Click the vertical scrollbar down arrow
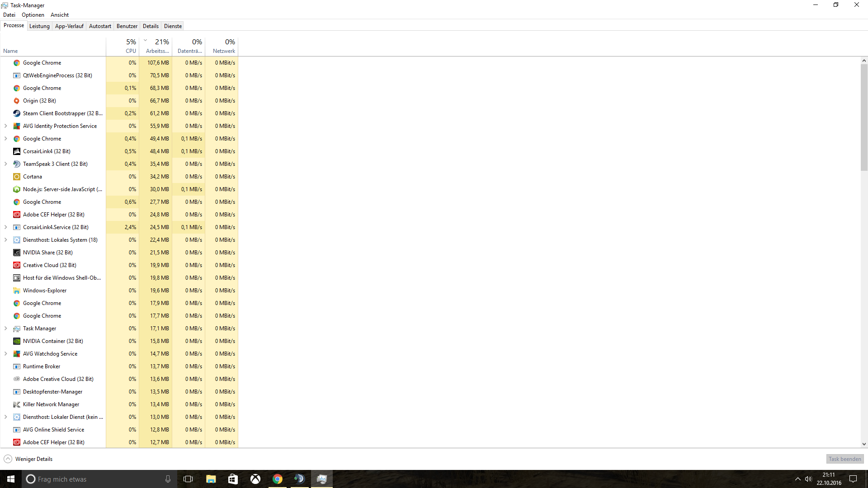Screen dimensions: 868x488 tap(864, 444)
